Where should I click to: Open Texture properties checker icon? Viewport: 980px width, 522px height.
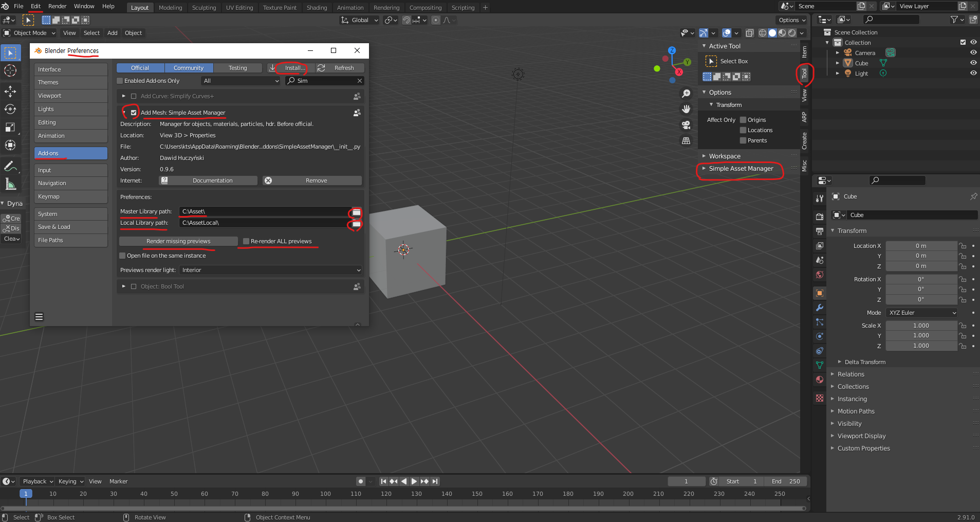point(820,398)
